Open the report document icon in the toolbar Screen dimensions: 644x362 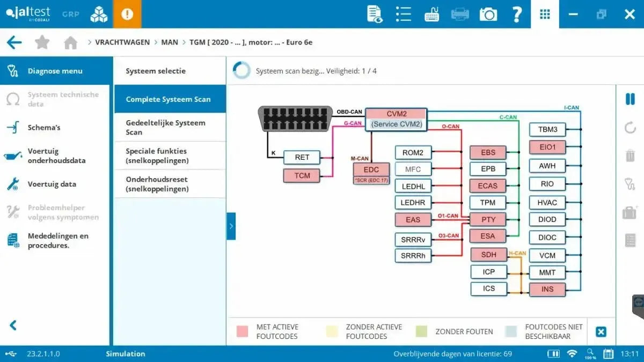click(x=374, y=14)
